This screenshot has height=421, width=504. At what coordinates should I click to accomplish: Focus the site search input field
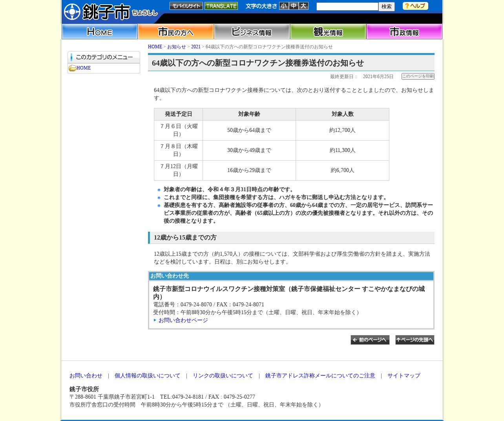coord(347,6)
